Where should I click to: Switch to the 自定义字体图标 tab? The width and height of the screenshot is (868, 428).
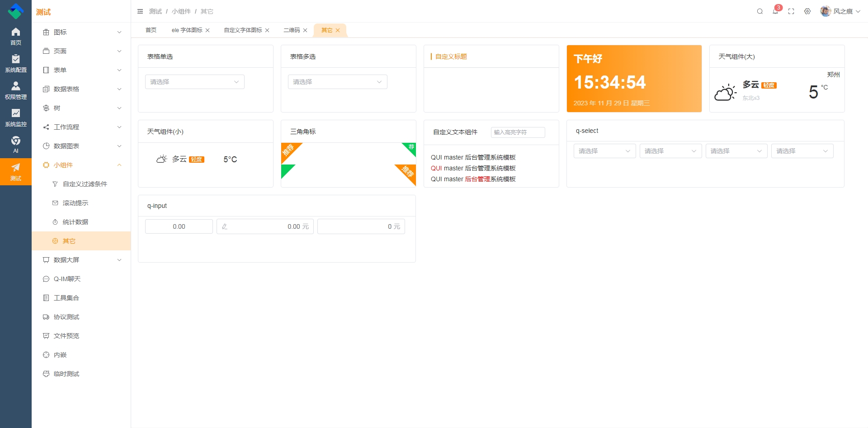coord(243,30)
